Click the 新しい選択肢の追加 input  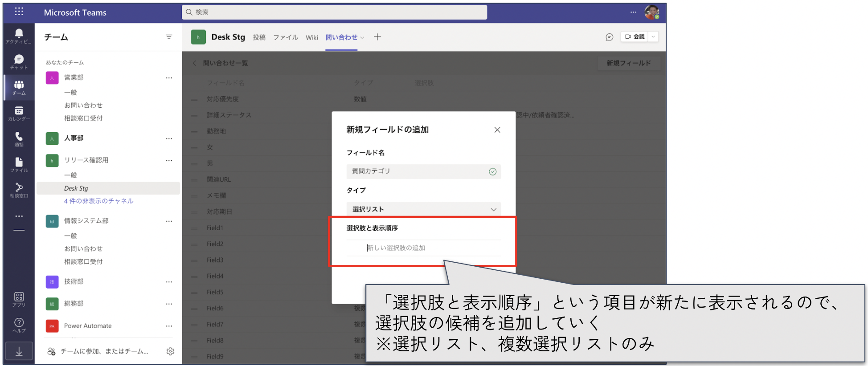[424, 248]
